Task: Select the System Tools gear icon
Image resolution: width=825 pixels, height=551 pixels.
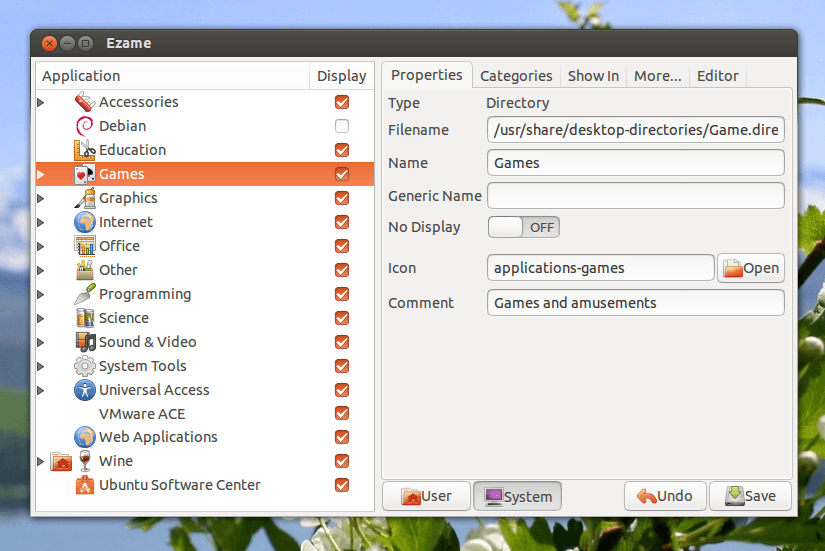Action: tap(84, 366)
